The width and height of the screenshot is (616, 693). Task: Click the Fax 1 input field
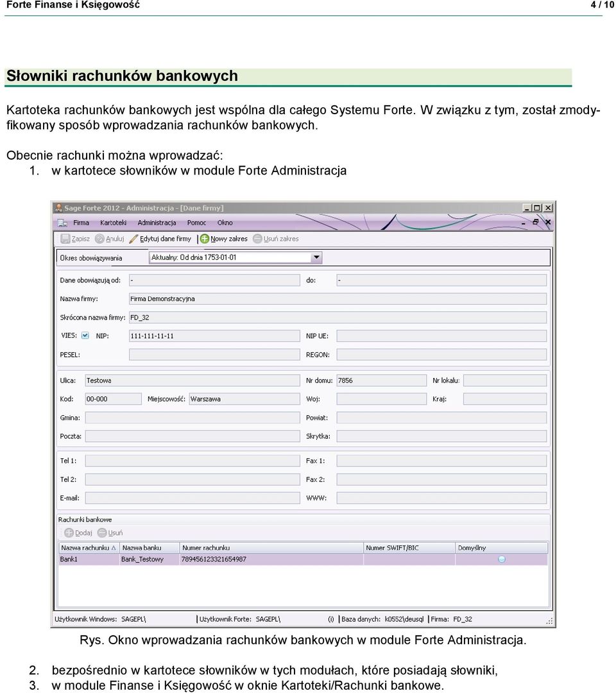pyautogui.click(x=441, y=461)
